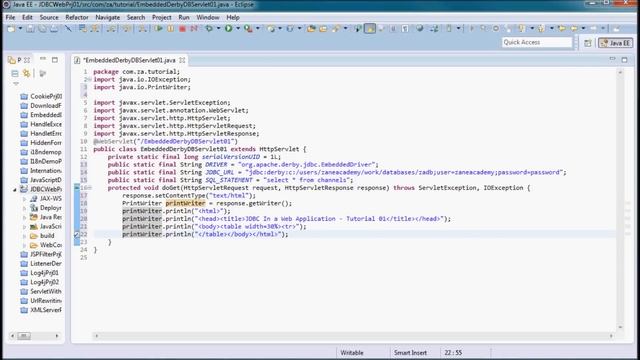Click the Save toolbar icon
Image resolution: width=640 pixels, height=360 pixels.
tap(30, 29)
